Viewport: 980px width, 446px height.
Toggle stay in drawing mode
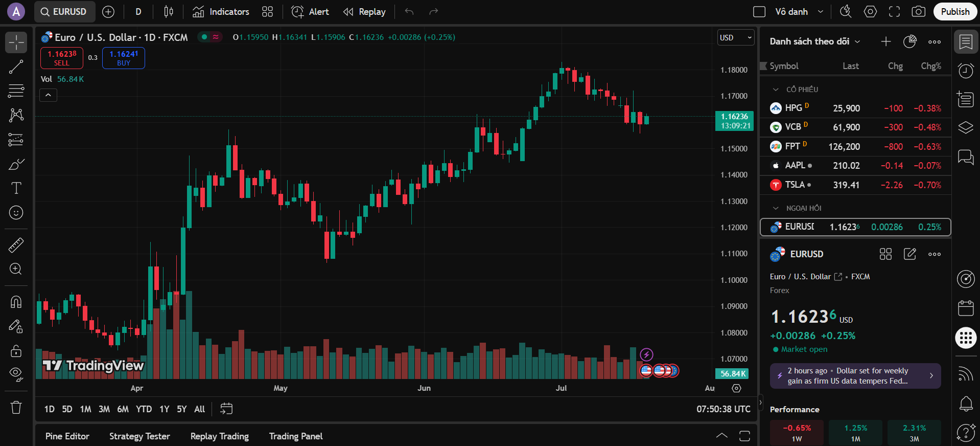pyautogui.click(x=16, y=326)
